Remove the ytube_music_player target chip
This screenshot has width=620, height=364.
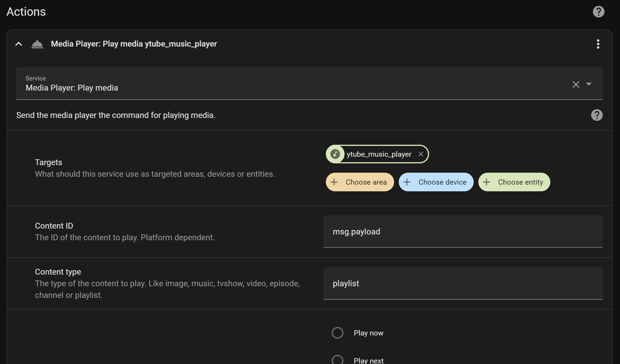point(421,154)
